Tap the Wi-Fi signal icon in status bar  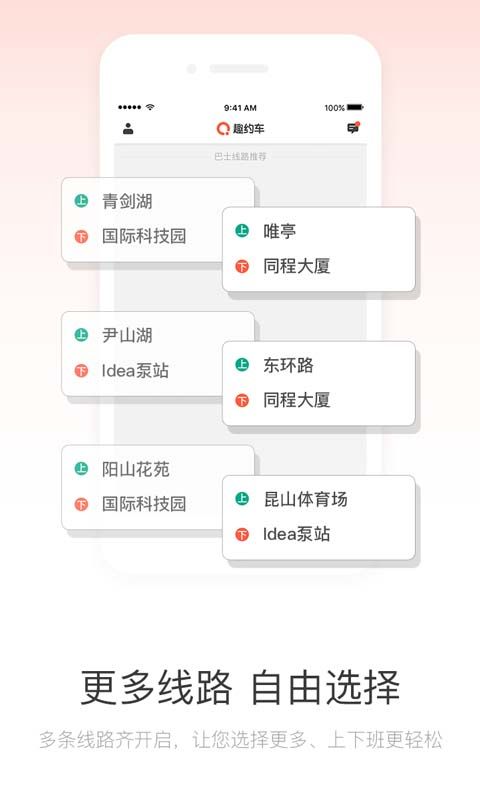point(150,107)
